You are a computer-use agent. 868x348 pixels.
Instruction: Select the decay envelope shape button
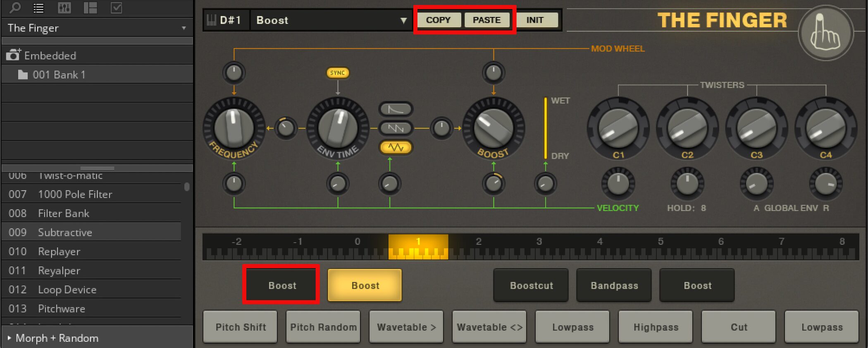pyautogui.click(x=396, y=109)
